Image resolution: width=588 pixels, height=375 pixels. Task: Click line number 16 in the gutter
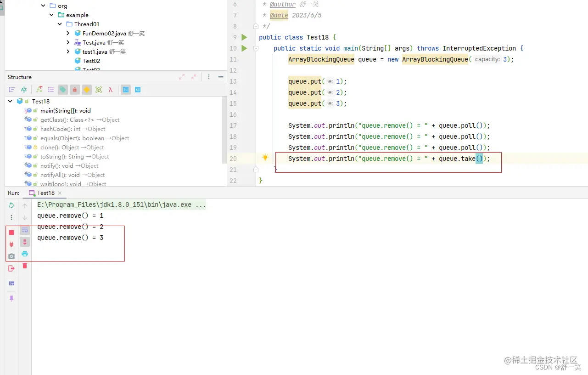[233, 114]
